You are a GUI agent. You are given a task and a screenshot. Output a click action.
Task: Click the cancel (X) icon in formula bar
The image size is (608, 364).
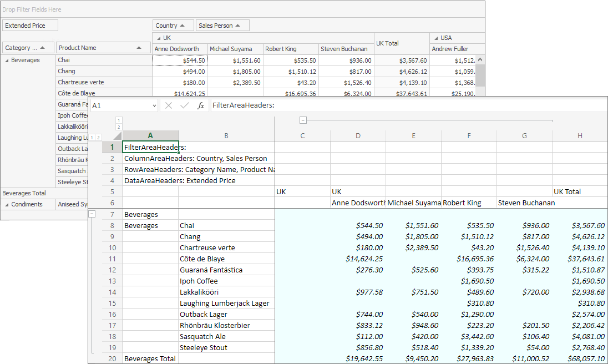tap(168, 105)
